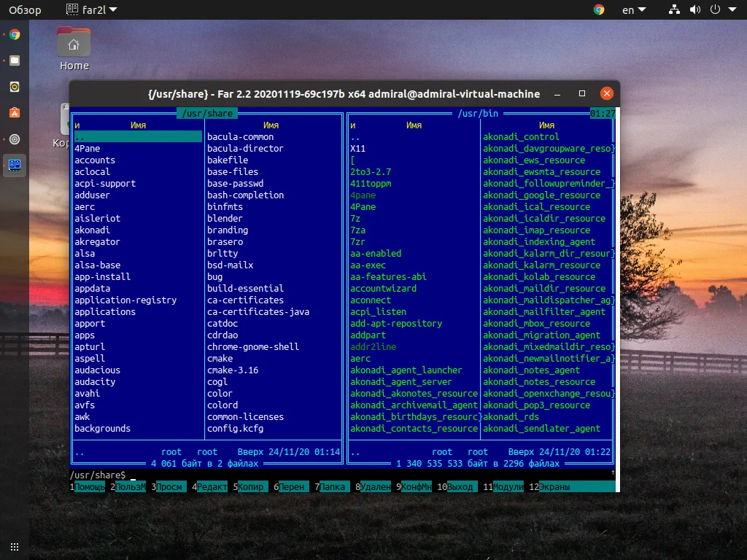
Task: Click the 10Выход exit button
Action: click(455, 486)
